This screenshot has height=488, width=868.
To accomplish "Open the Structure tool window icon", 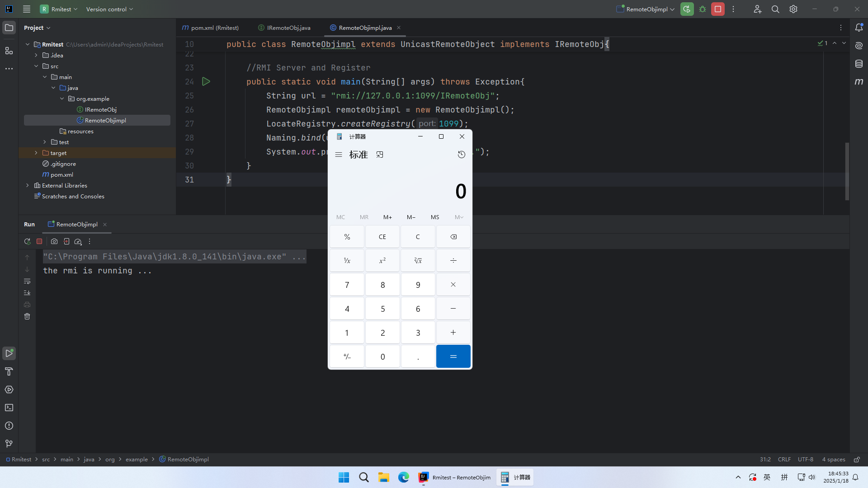I will 9,51.
